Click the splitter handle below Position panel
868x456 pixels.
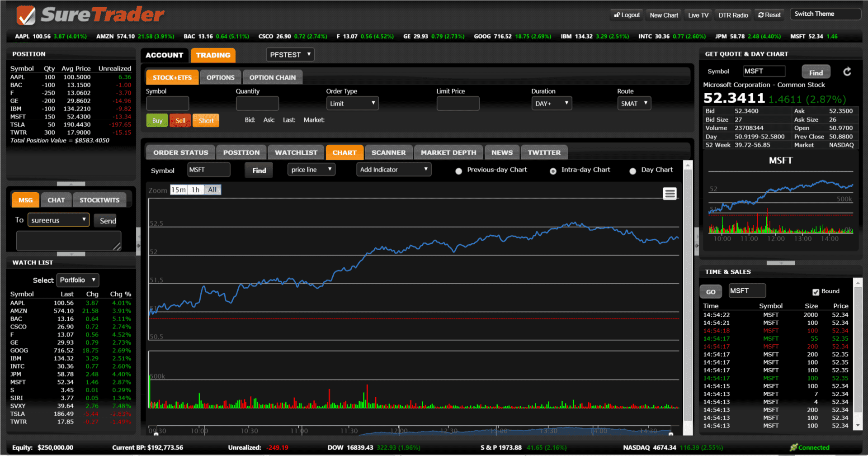point(71,184)
